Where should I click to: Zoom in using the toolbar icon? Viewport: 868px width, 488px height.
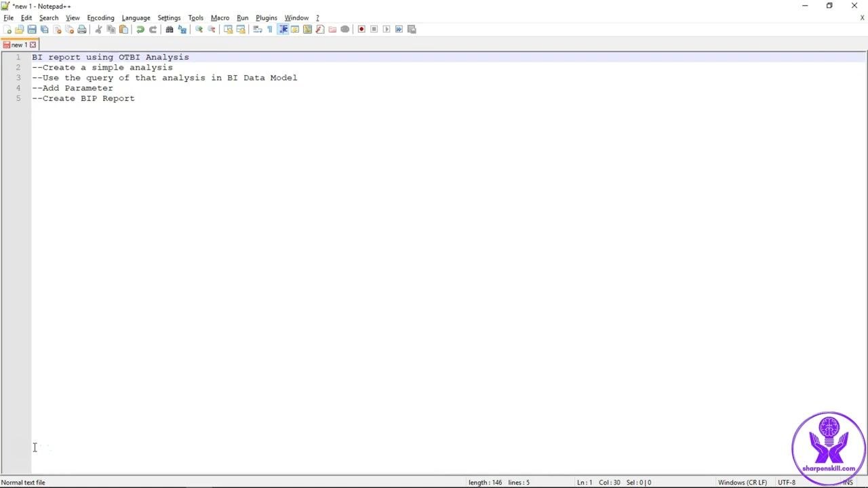[199, 29]
